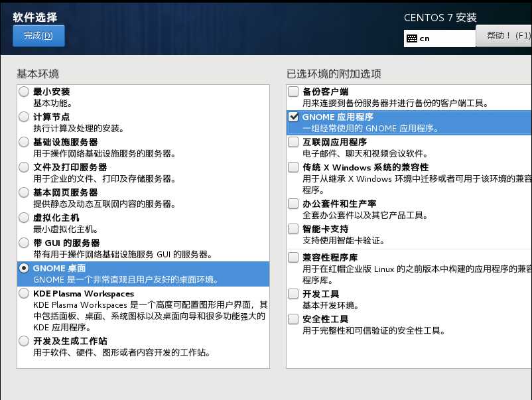Image resolution: width=532 pixels, height=400 pixels.
Task: Click the description 基本功能。
Action: tap(52, 103)
